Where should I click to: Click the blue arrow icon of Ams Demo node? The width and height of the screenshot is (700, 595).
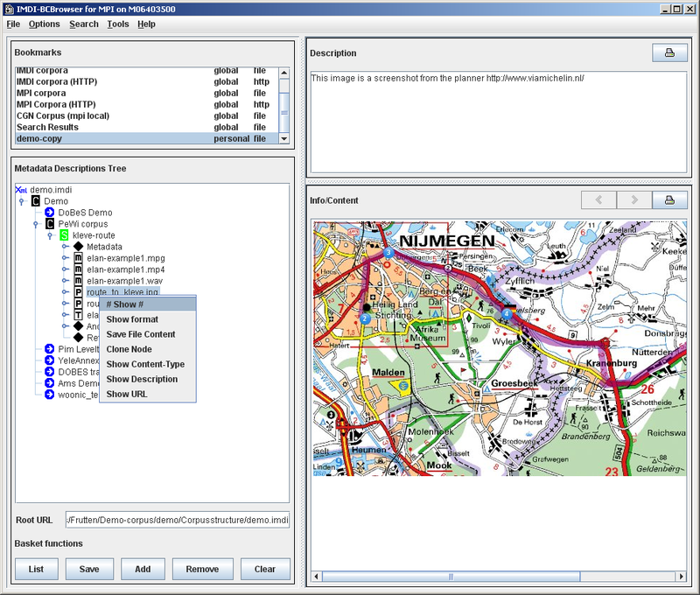click(50, 383)
